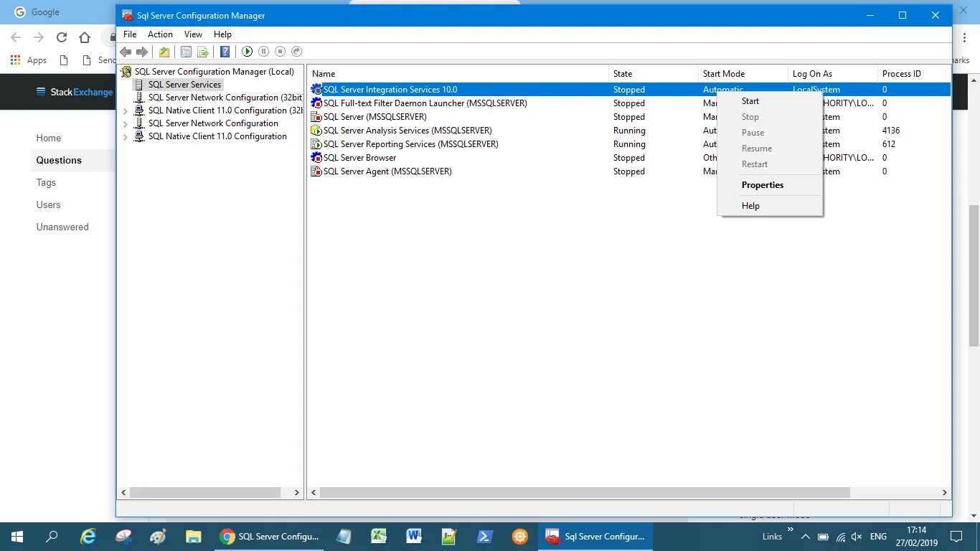Go back with the toolbar Back arrow
Screen dimensions: 980x551
pyautogui.click(x=126, y=52)
